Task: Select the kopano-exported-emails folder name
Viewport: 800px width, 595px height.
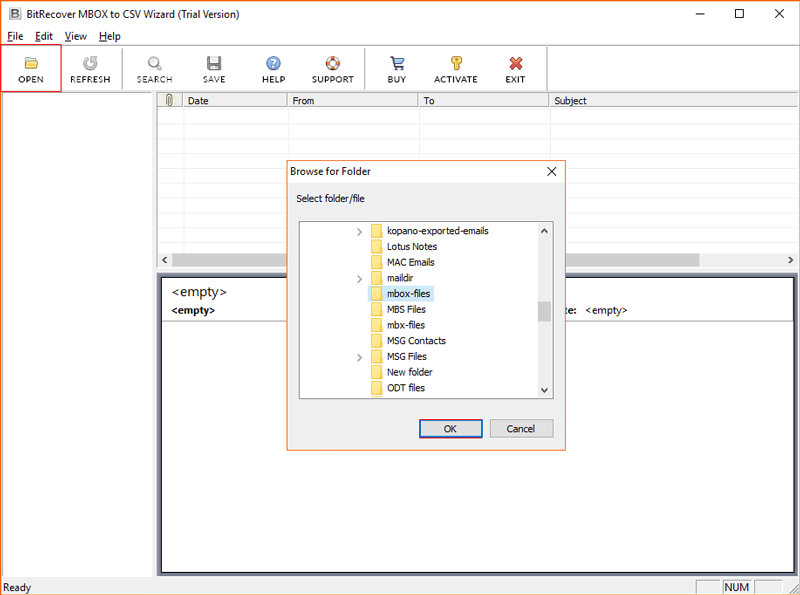Action: (x=438, y=231)
